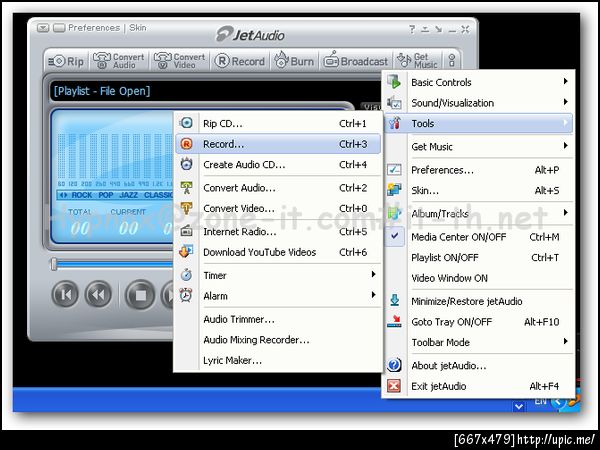Click the toolbar options button after Get Music
The width and height of the screenshot is (600, 450).
tap(452, 60)
